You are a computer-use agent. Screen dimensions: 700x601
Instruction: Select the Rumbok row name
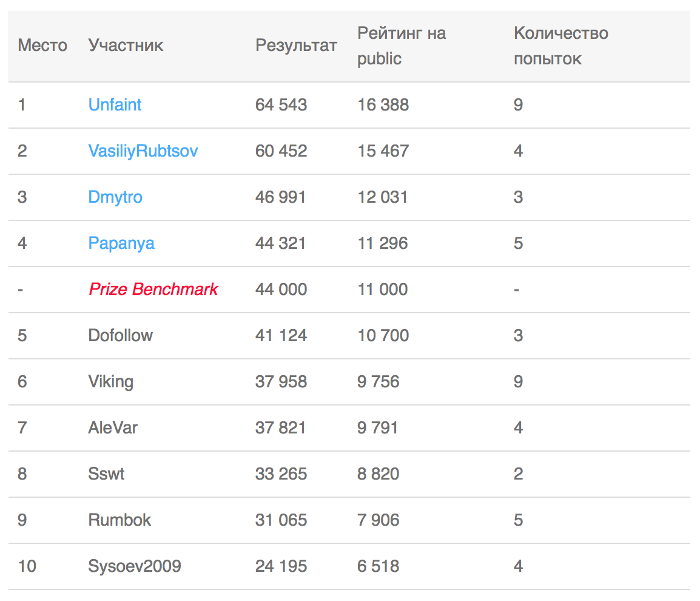pos(119,520)
